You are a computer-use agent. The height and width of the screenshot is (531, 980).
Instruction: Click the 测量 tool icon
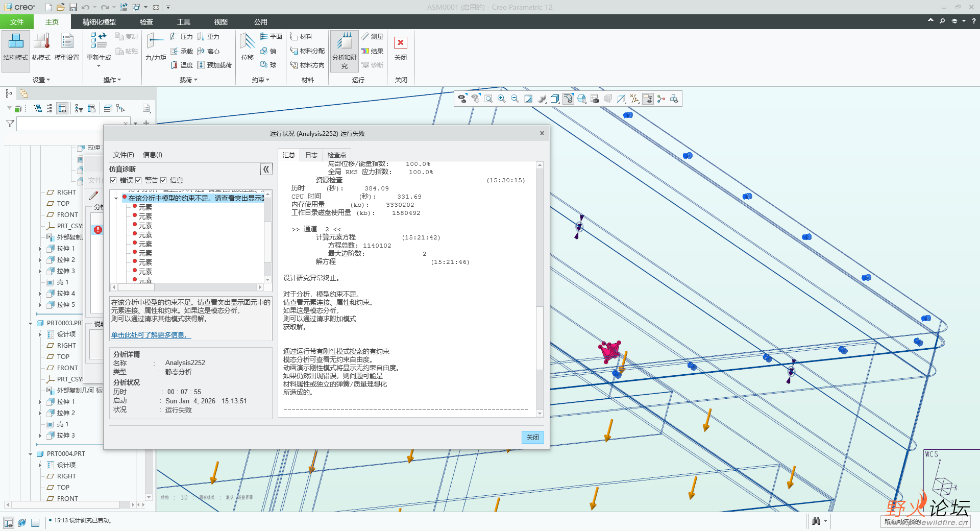point(365,37)
